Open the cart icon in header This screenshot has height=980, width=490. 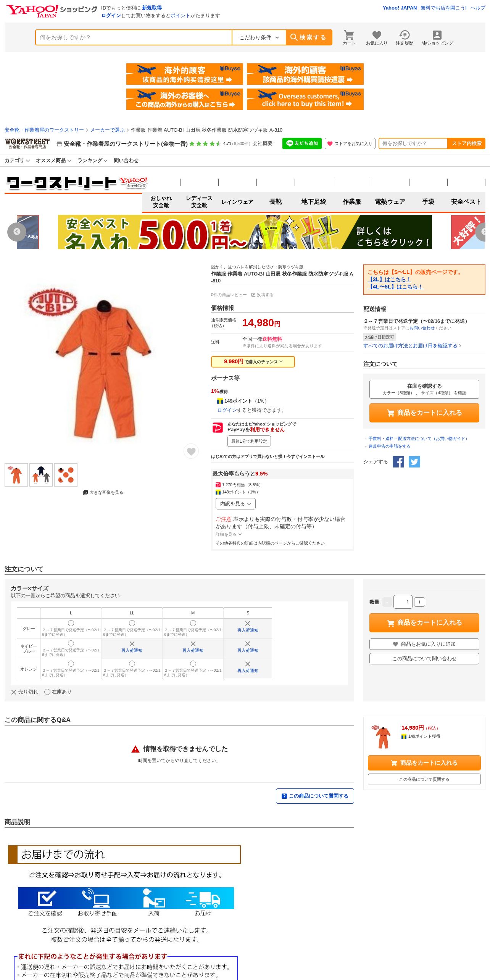click(x=349, y=37)
